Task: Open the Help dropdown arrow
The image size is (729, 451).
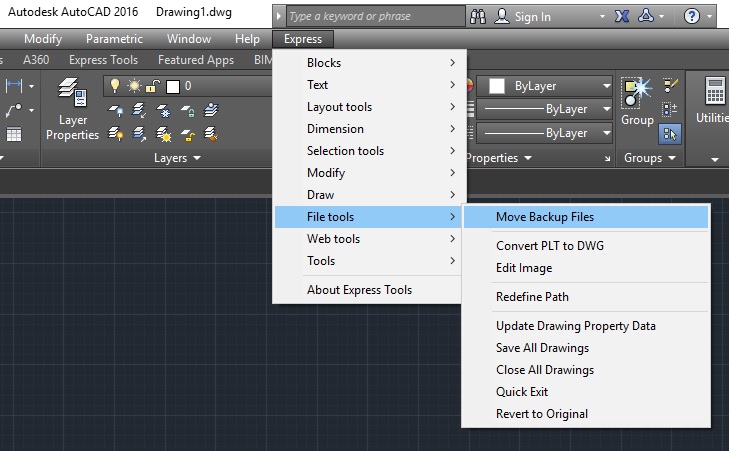Action: tap(709, 16)
